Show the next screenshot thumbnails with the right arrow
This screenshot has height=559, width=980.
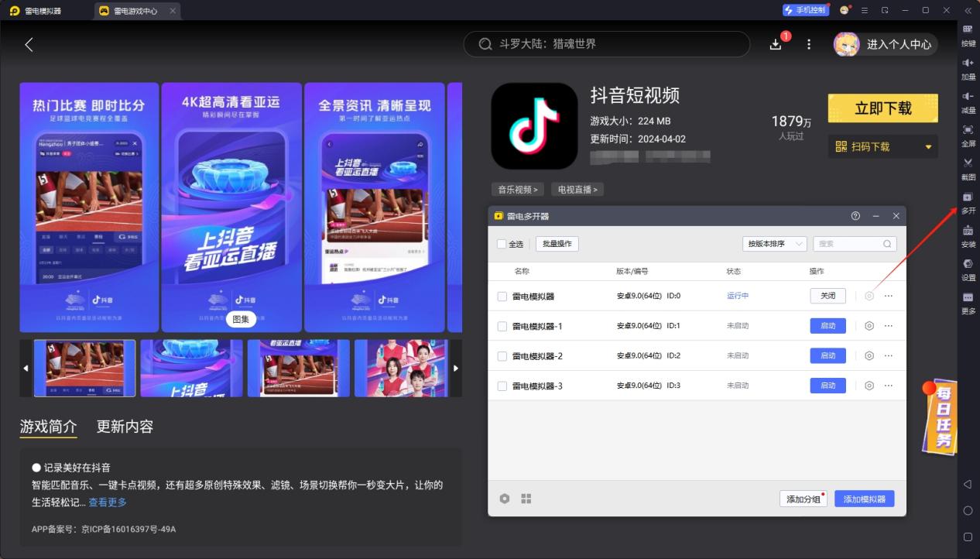(455, 369)
